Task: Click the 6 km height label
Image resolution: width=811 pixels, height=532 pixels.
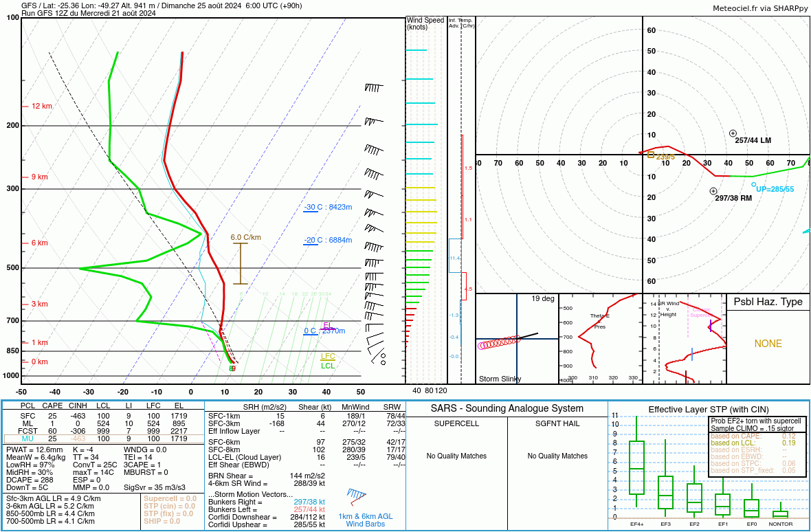Action: tap(39, 243)
